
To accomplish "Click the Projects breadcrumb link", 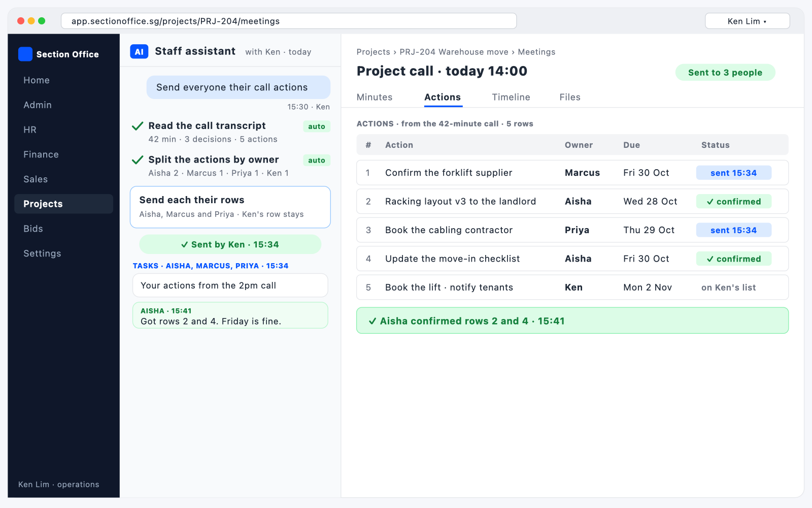I will point(374,52).
